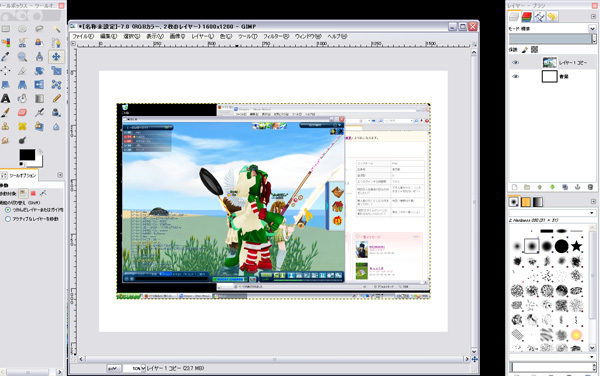Open the layer mode dropdown
Image resolution: width=600 pixels, height=376 pixels.
[x=592, y=29]
